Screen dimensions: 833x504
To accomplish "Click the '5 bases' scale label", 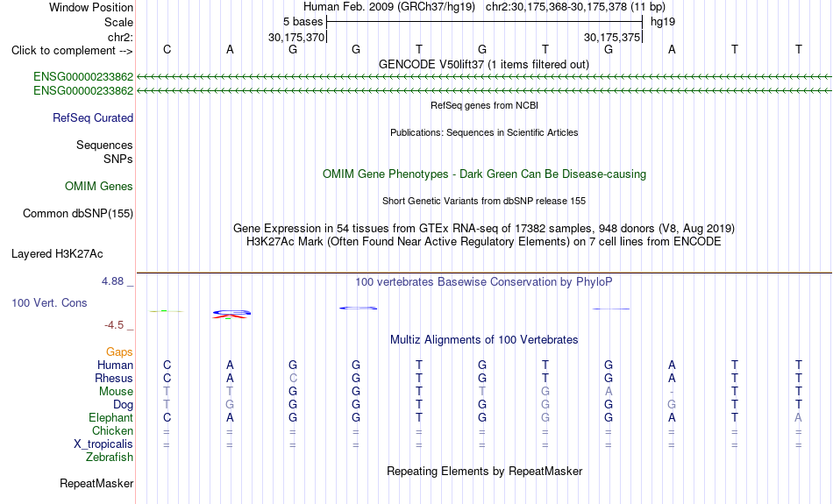I will coord(303,22).
